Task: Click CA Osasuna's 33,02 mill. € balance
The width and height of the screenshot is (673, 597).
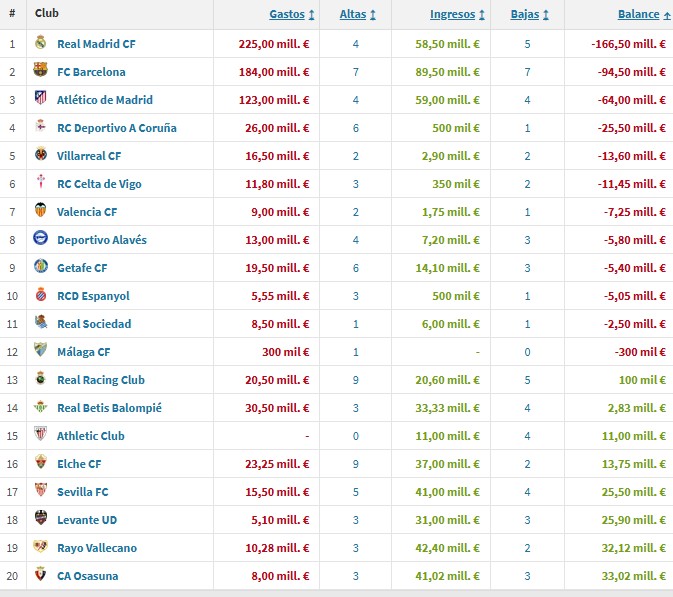Action: tap(634, 576)
